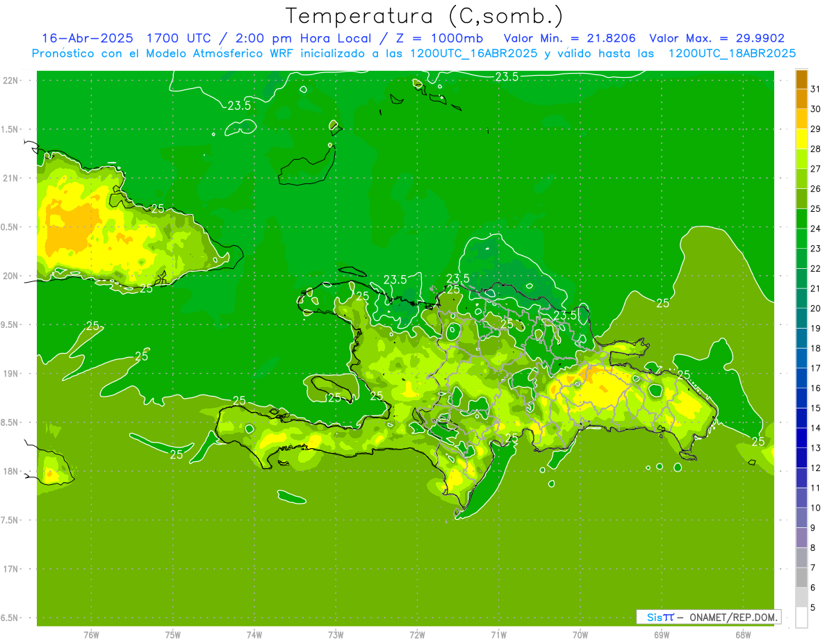
Task: Click the 72W longitude axis label
Action: tap(417, 635)
